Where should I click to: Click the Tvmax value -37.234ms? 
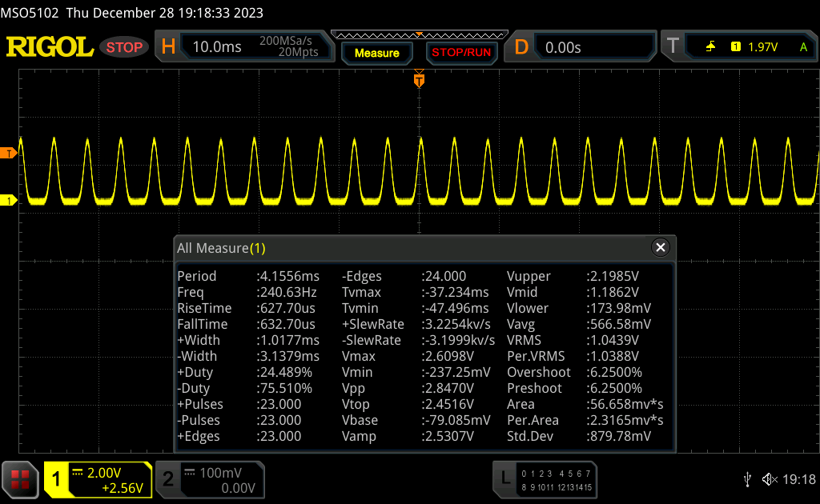pyautogui.click(x=455, y=292)
